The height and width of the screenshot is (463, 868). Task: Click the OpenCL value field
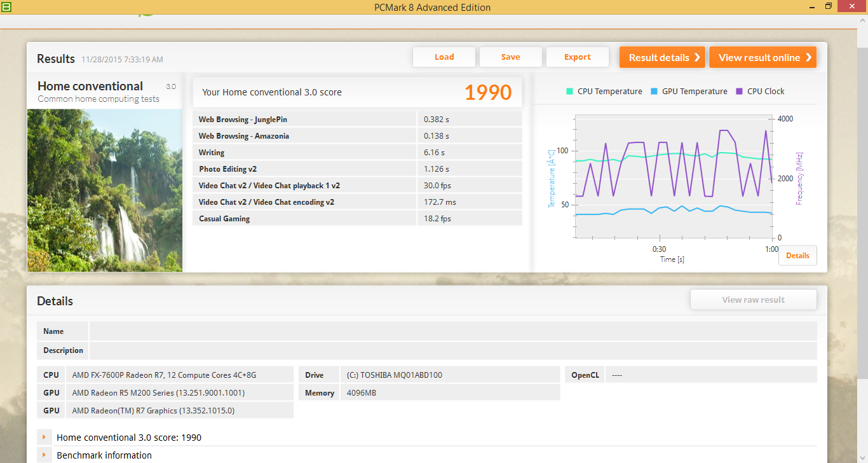(x=711, y=375)
